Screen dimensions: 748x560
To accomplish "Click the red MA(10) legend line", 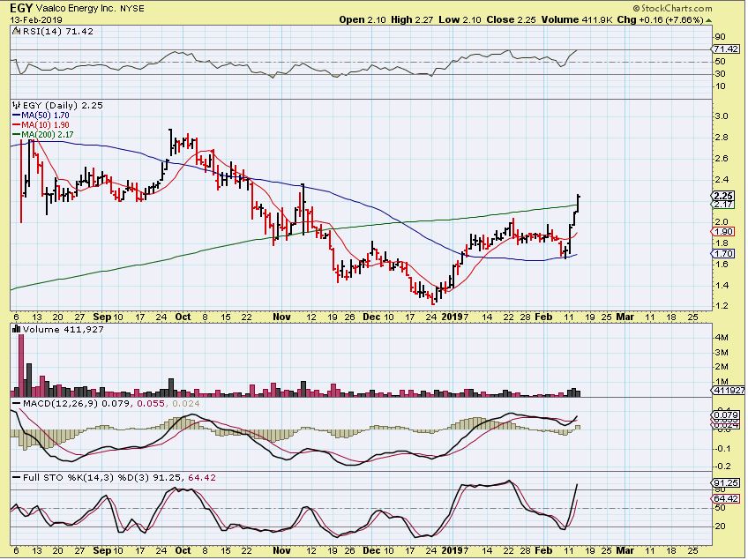I will (16, 125).
